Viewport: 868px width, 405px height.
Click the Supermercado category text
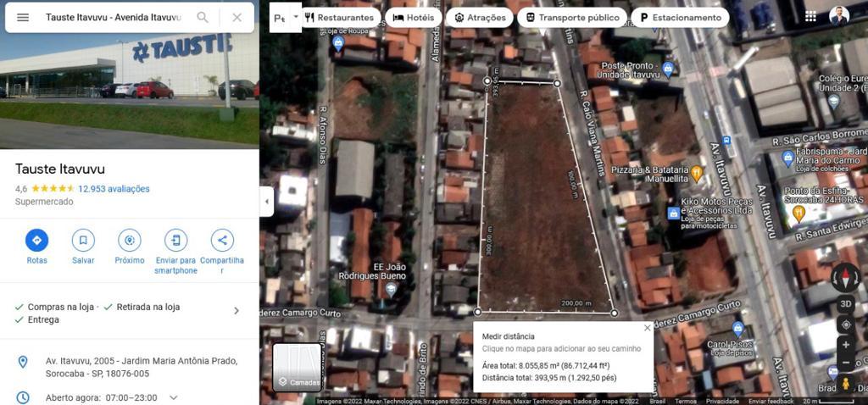click(44, 202)
